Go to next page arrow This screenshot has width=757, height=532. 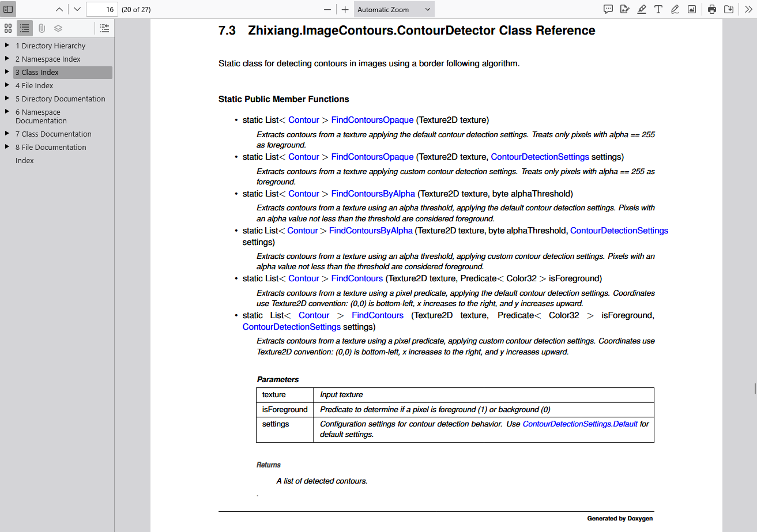pyautogui.click(x=77, y=9)
